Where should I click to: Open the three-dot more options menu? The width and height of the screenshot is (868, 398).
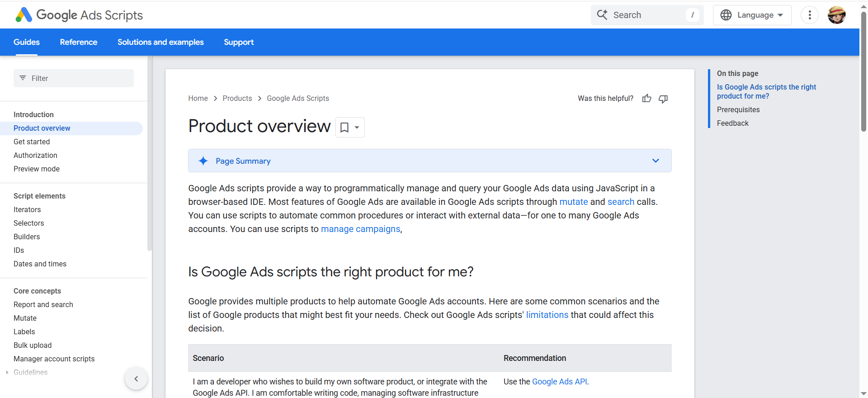tap(809, 15)
